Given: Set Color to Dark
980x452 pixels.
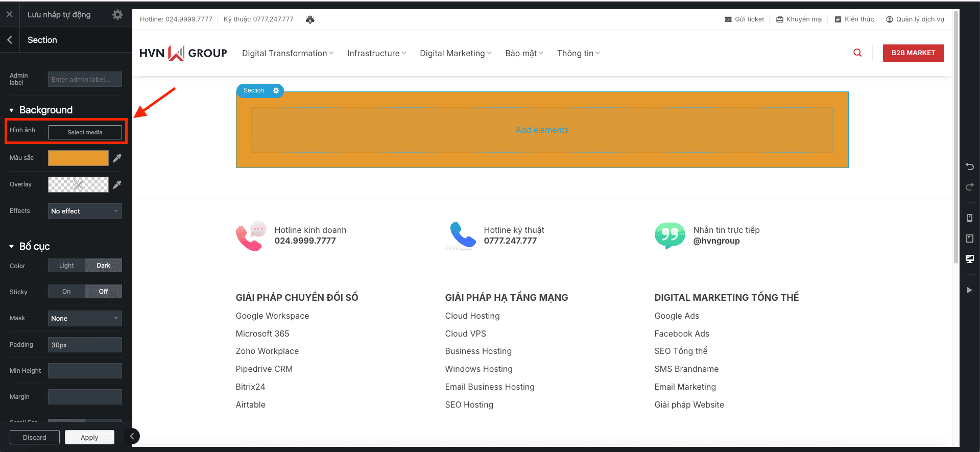Looking at the screenshot, I should point(103,266).
